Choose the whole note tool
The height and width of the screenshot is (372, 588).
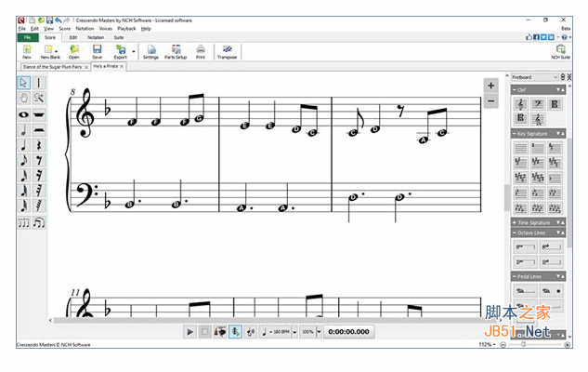(23, 115)
